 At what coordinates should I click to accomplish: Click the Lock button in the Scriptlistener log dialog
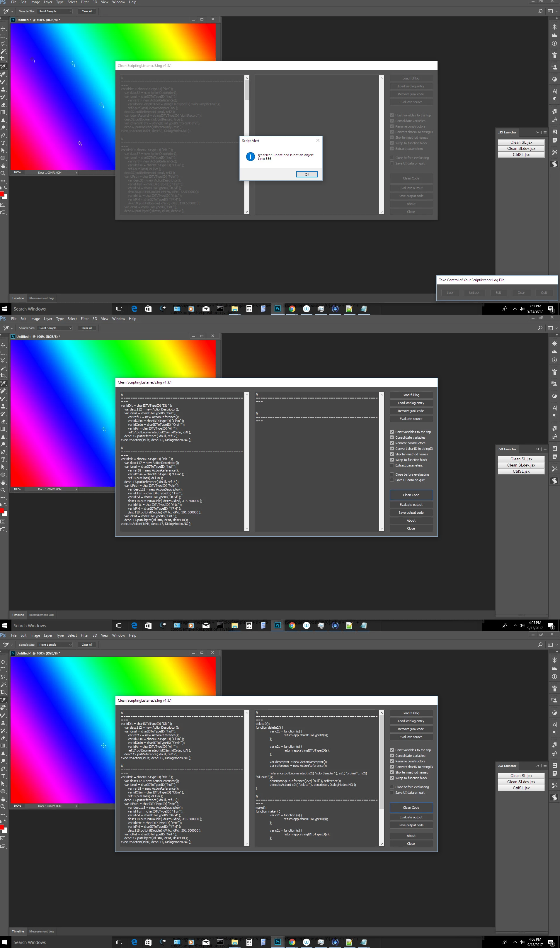click(x=450, y=293)
